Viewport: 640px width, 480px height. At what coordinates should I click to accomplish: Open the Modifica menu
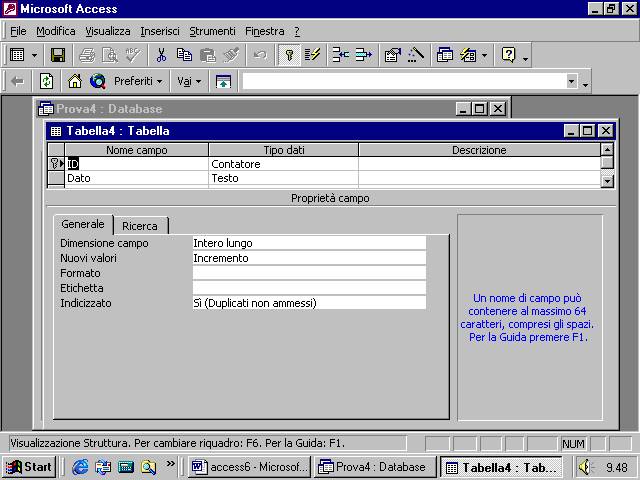(56, 31)
